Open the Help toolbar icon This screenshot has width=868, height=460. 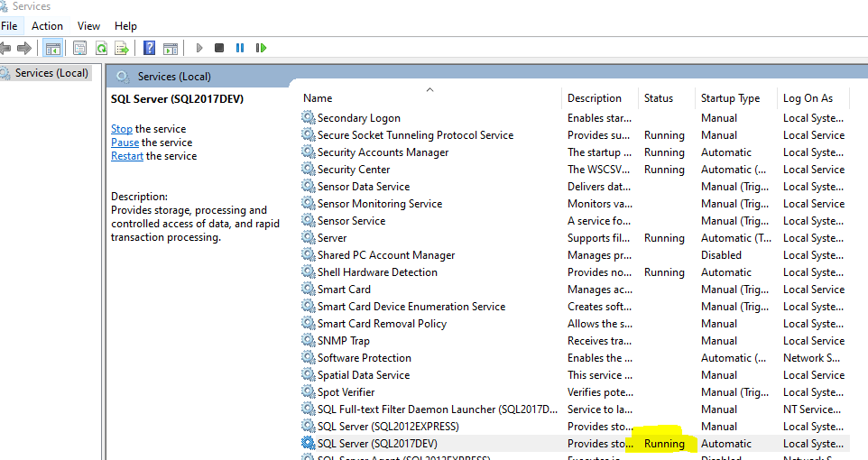[149, 48]
